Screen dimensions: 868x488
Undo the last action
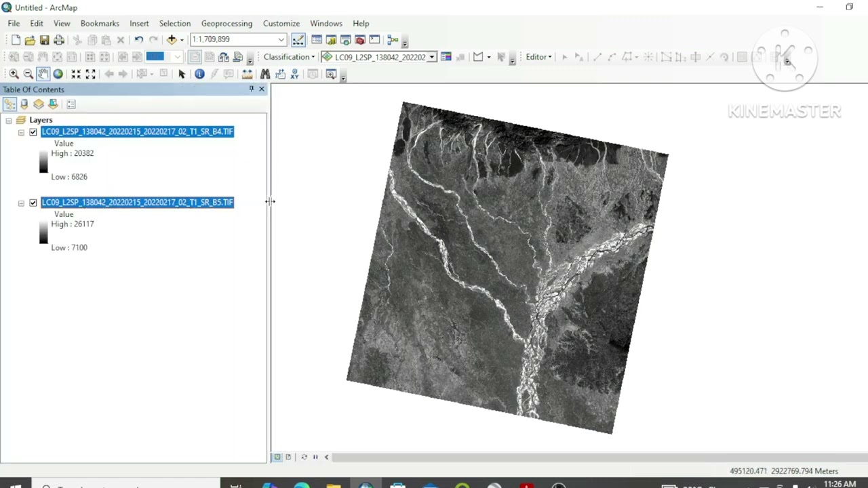138,40
